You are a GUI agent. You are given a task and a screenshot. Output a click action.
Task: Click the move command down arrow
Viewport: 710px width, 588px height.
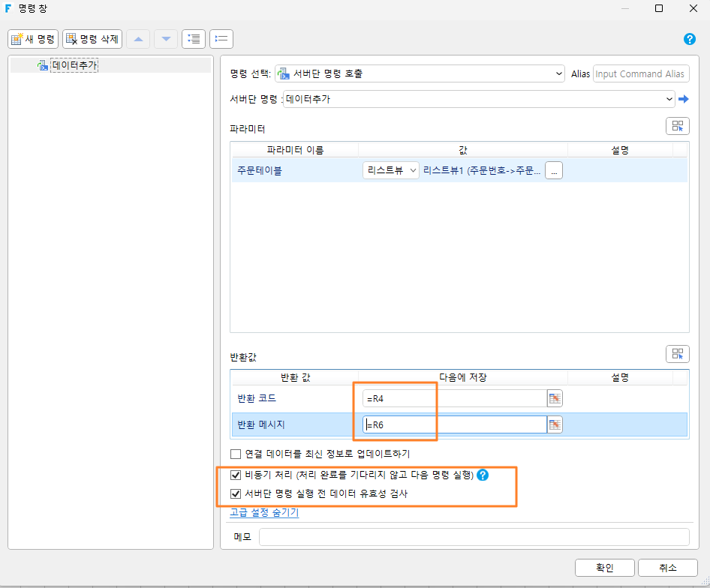[x=166, y=40]
